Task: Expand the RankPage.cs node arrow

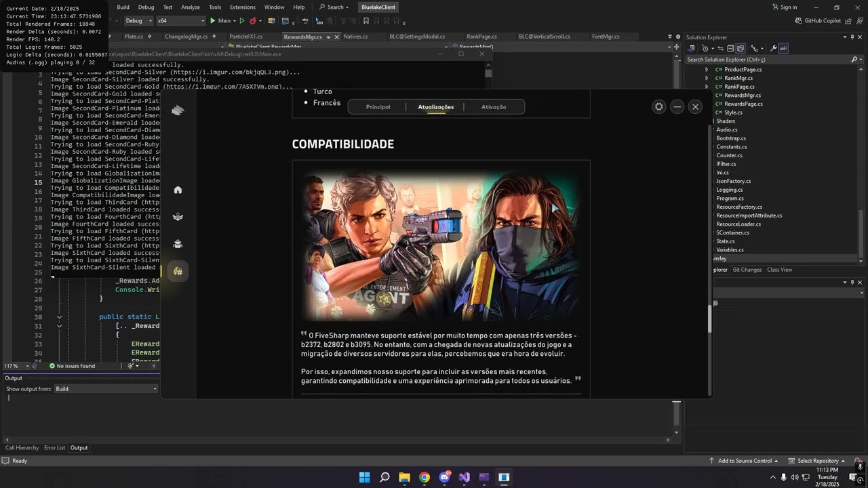Action: point(707,87)
